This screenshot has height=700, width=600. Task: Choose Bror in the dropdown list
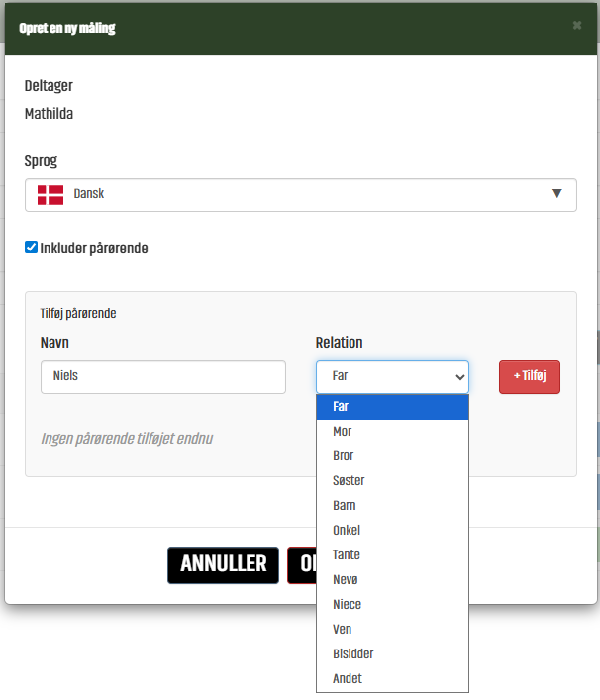pos(391,456)
